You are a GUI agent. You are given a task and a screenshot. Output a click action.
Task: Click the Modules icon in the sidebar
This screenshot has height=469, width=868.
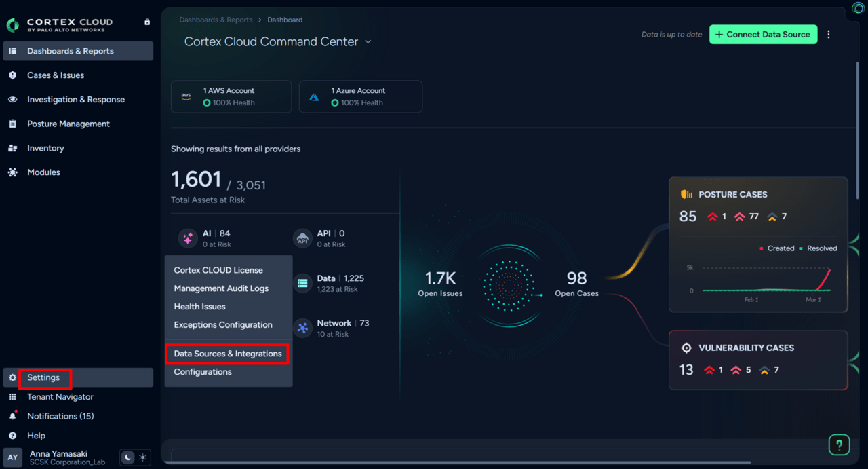[12, 172]
